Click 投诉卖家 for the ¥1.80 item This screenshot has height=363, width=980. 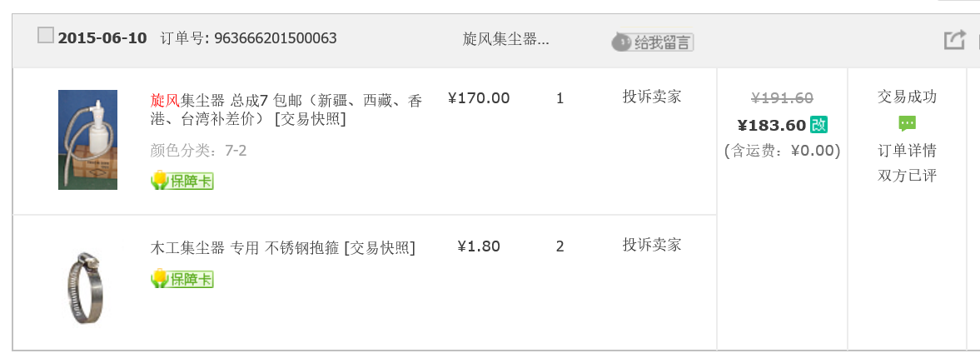click(x=652, y=245)
